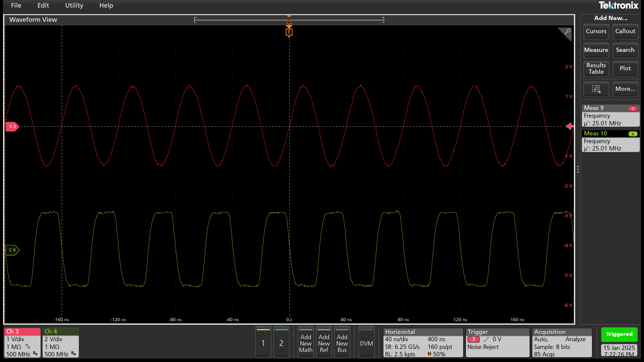Click the orange trigger position T marker
This screenshot has height=362, width=644.
click(289, 33)
